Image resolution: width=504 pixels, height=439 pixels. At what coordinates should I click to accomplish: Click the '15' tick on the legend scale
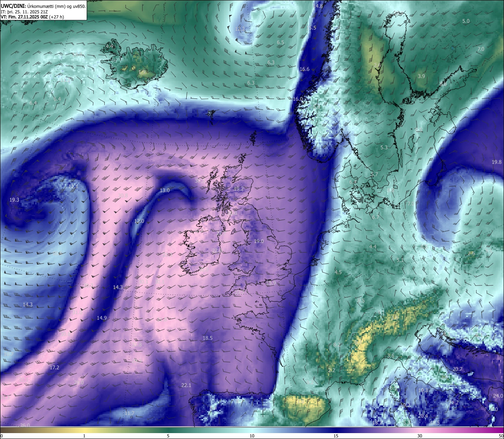pyautogui.click(x=336, y=436)
